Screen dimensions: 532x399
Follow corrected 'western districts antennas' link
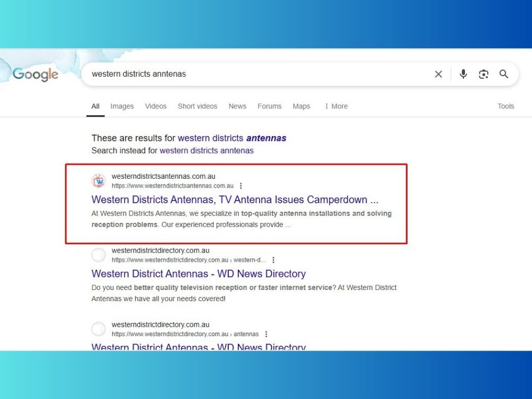click(232, 138)
